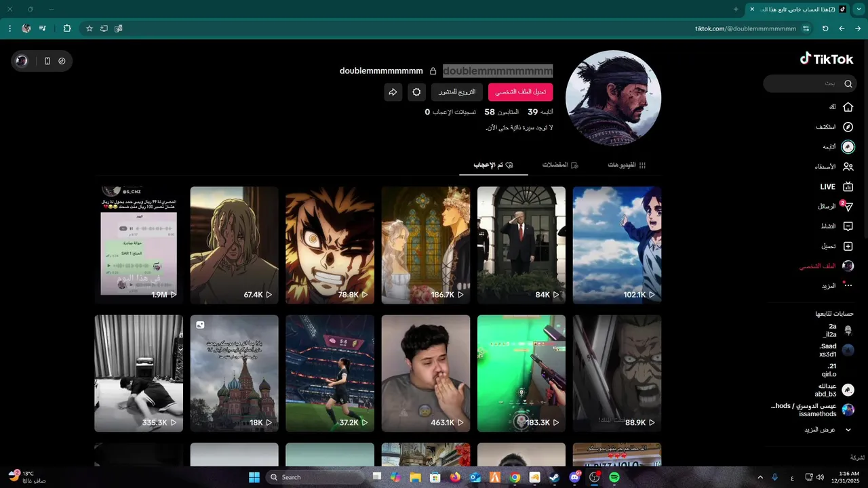Open followed account issamethods
The image size is (868, 488).
(x=812, y=409)
